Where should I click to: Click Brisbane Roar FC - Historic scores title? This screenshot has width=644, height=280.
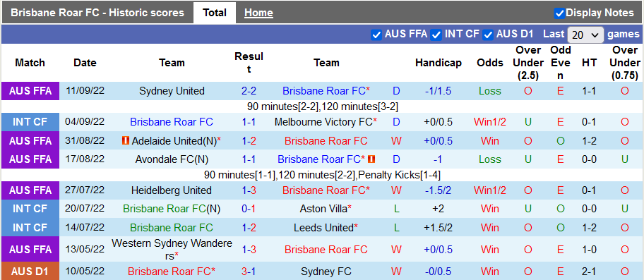coord(97,13)
